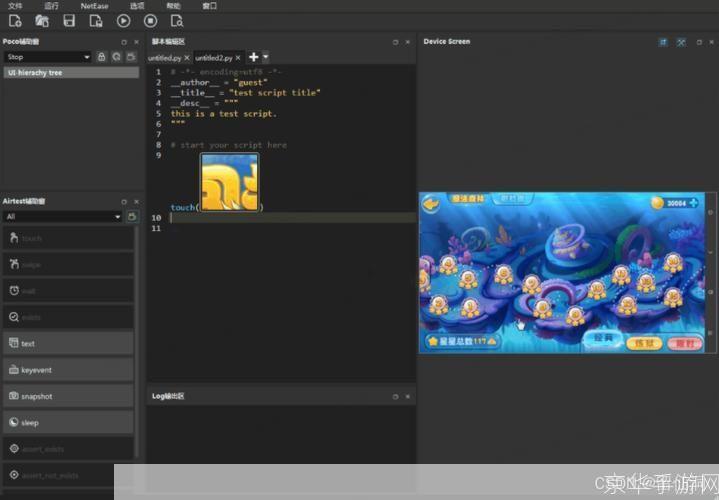This screenshot has height=500, width=719.
Task: Click the __author__ line in the script
Action: (219, 83)
